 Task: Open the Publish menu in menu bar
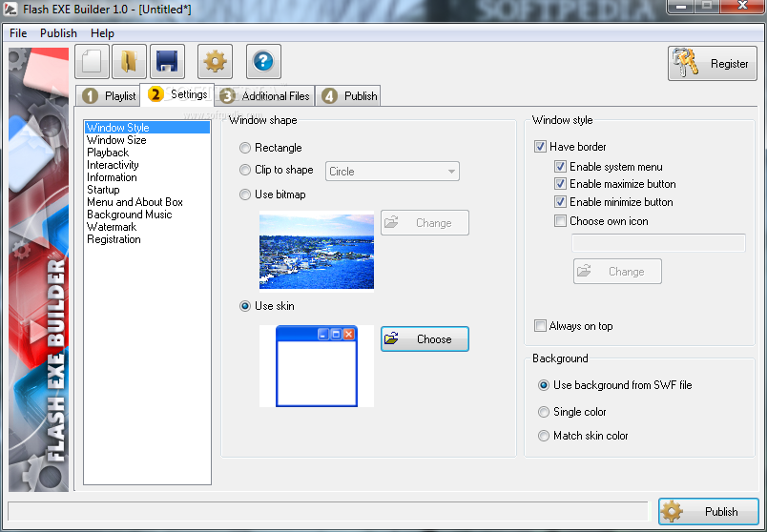(x=59, y=33)
